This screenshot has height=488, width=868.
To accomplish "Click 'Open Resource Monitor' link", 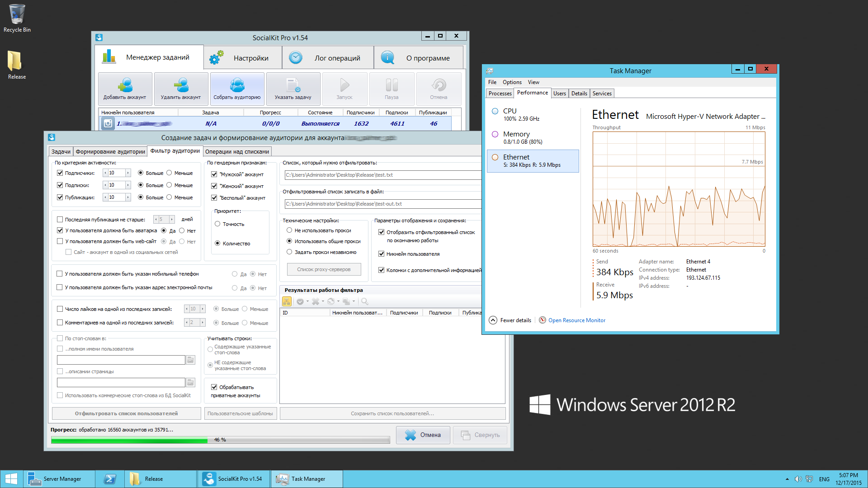I will [576, 320].
